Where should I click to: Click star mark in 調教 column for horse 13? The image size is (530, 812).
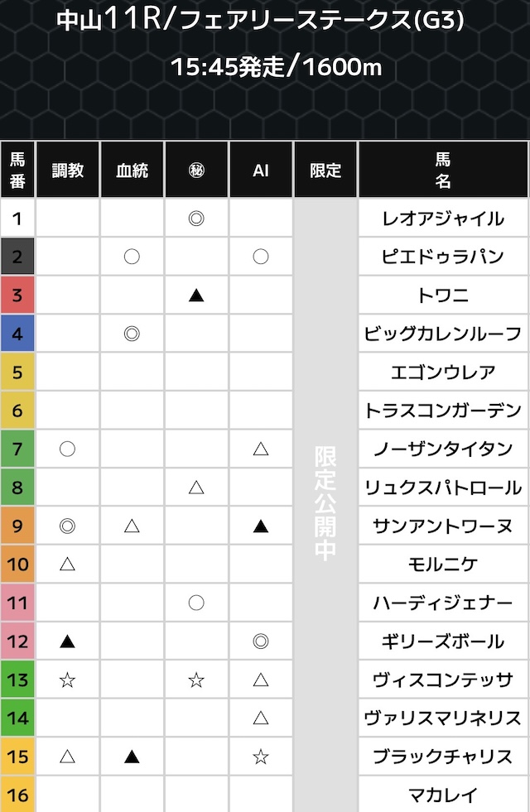68,680
